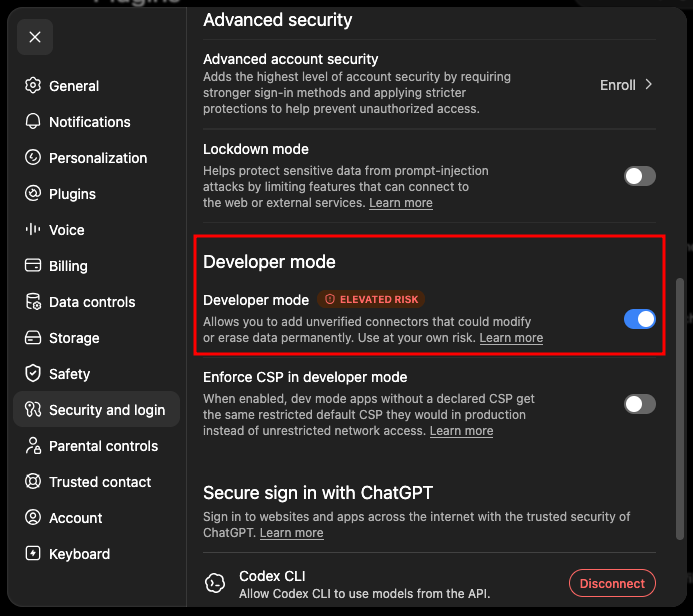
Task: Click the Parental controls person-lock icon
Action: pyautogui.click(x=33, y=445)
